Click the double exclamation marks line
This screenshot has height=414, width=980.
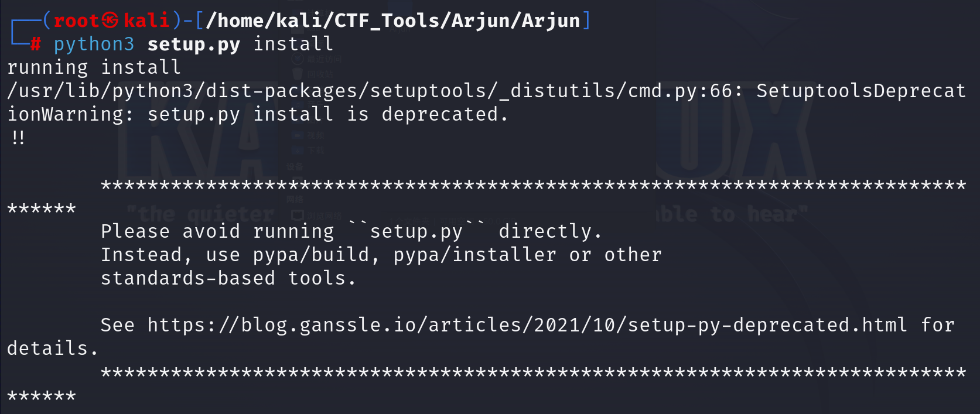click(18, 138)
